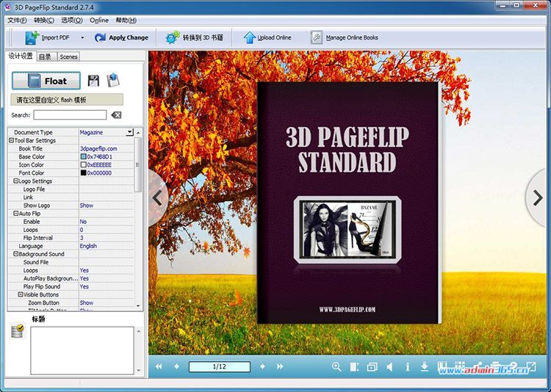Click the Play Flip Sound value Yes
Screen dimensions: 551x392
pyautogui.click(x=84, y=286)
